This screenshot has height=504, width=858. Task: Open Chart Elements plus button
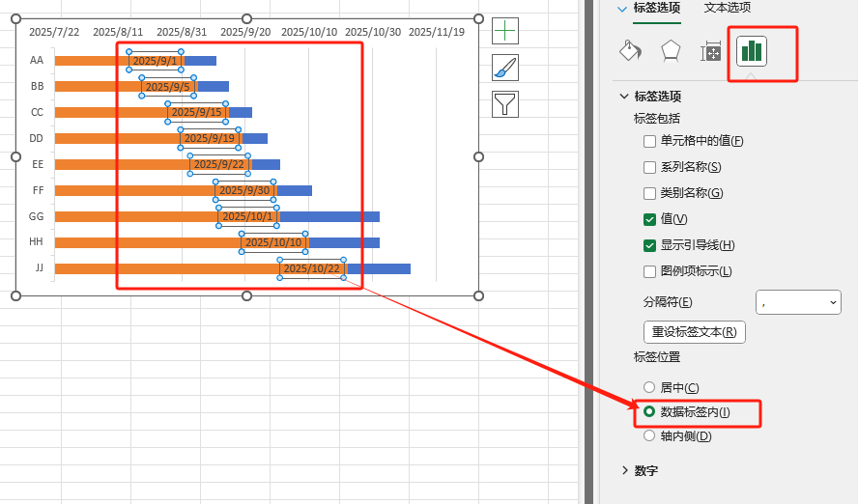click(x=505, y=31)
